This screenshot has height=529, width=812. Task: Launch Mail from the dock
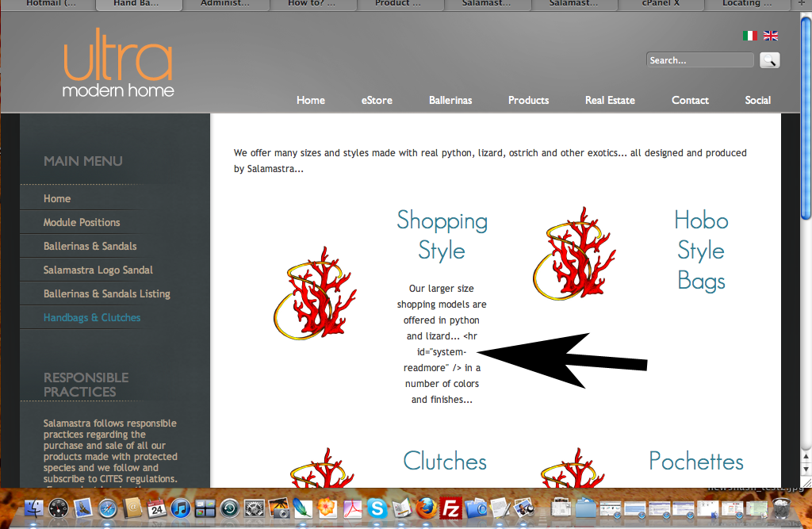82,508
